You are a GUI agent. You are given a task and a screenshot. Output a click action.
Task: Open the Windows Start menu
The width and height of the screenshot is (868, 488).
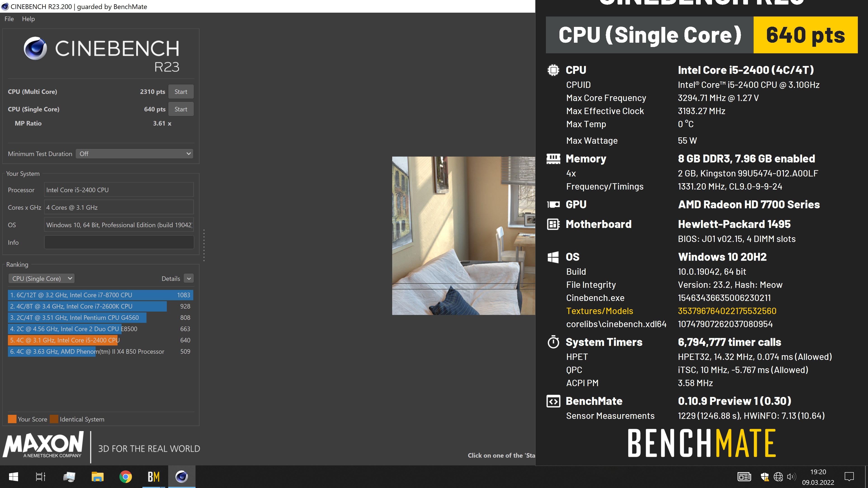click(14, 476)
